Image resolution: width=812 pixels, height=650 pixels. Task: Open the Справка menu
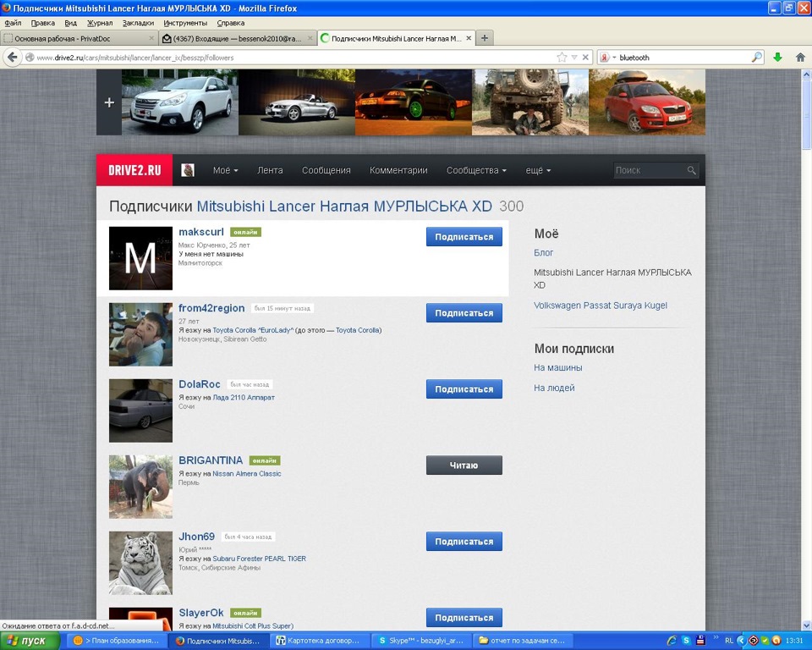click(230, 23)
